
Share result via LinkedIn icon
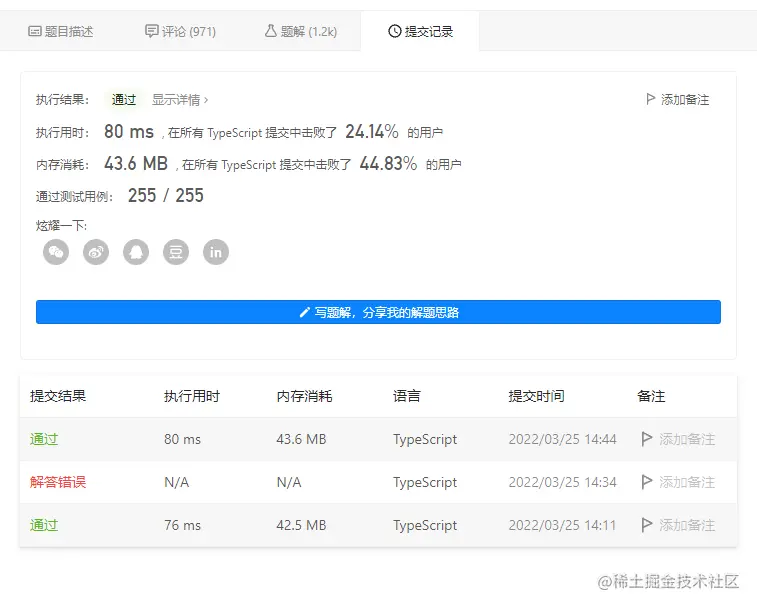click(216, 252)
